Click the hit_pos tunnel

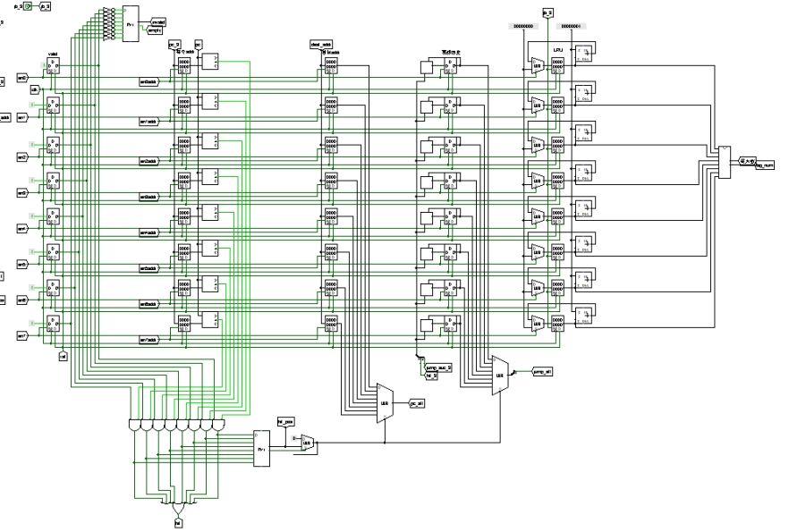point(286,421)
